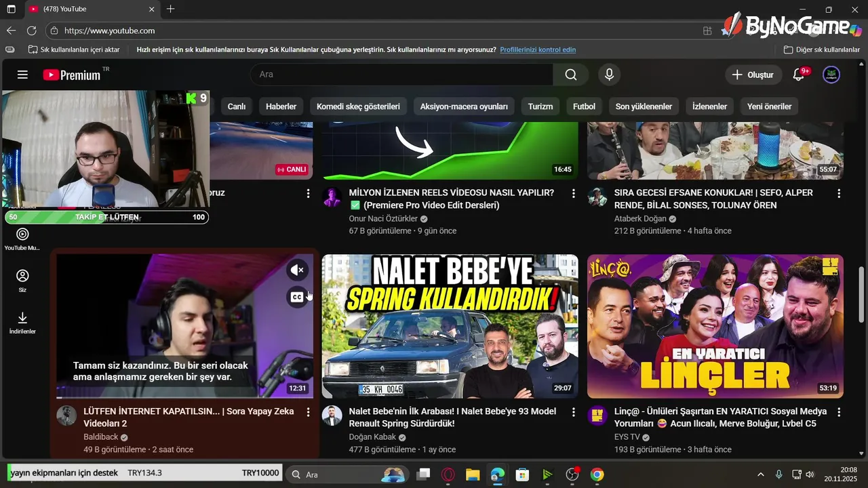The height and width of the screenshot is (488, 868).
Task: Open MİLYON İZLENEN REELS video title
Action: tap(452, 199)
